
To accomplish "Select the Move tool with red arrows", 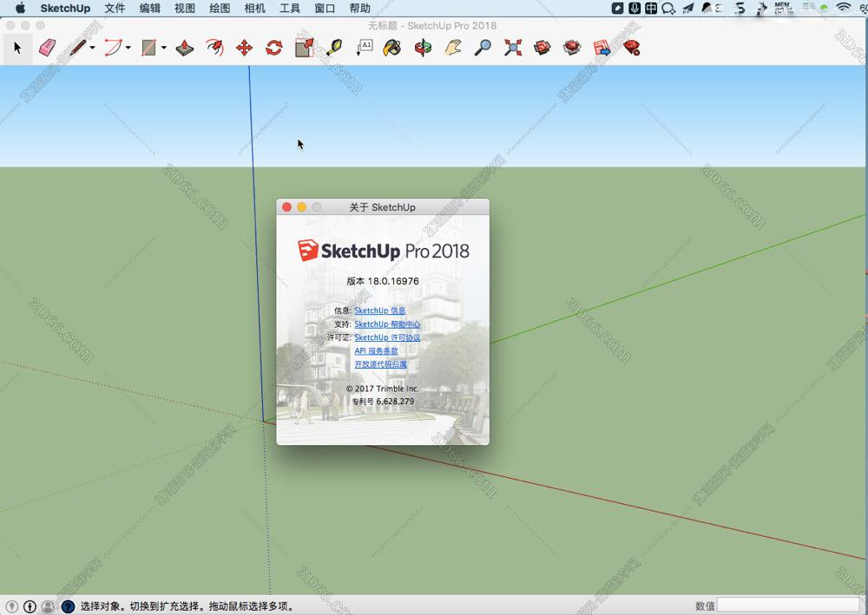I will (244, 48).
